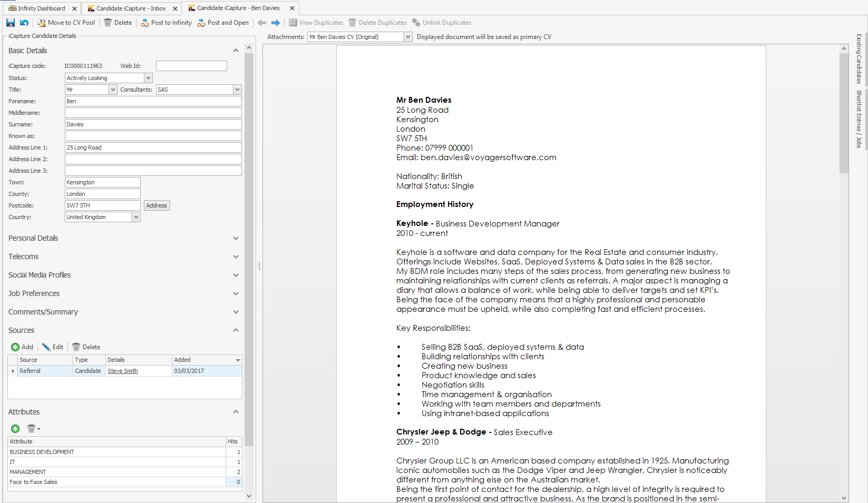The height and width of the screenshot is (503, 868).
Task: Expand the Job Preferences section
Action: [236, 293]
